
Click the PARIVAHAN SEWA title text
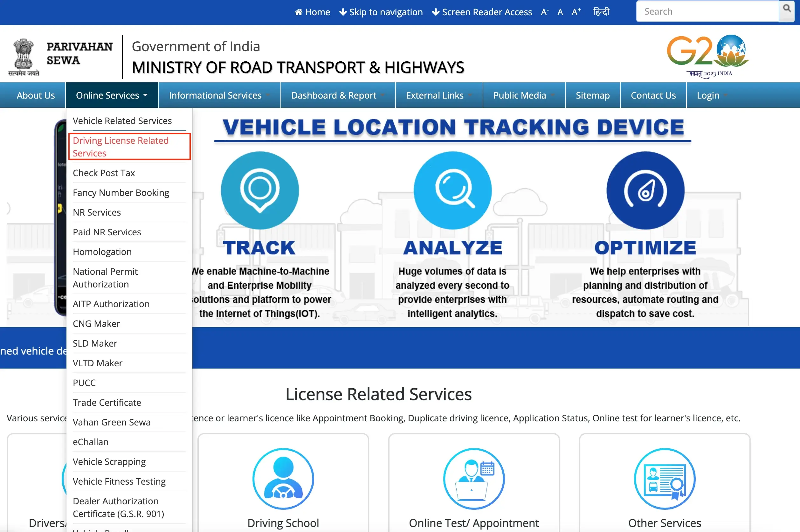click(x=79, y=53)
